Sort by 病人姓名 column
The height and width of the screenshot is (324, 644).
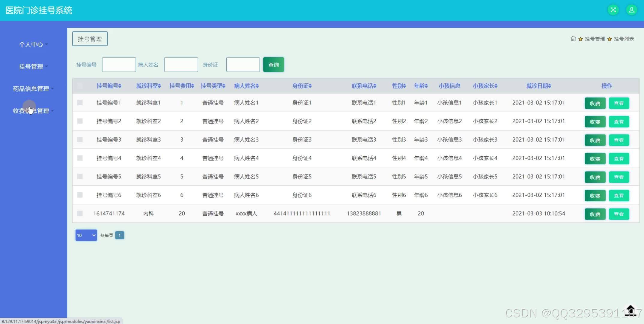click(246, 86)
